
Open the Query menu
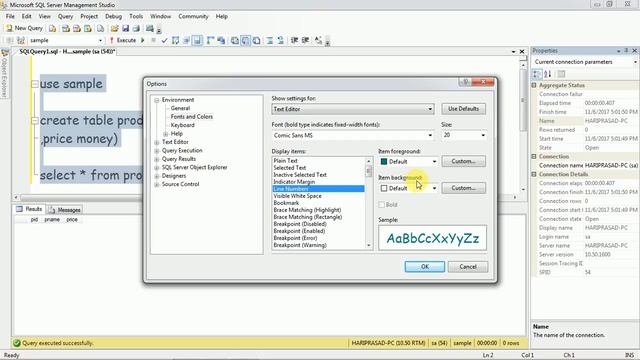click(65, 16)
